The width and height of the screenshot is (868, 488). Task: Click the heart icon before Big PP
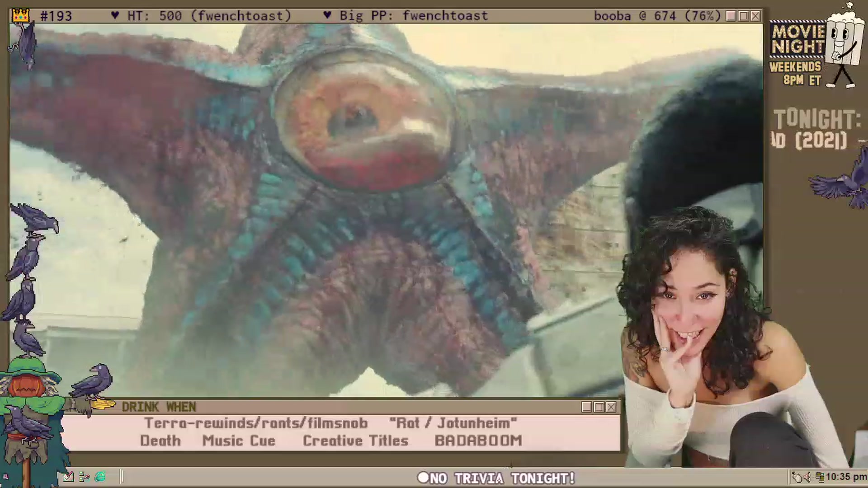[327, 15]
